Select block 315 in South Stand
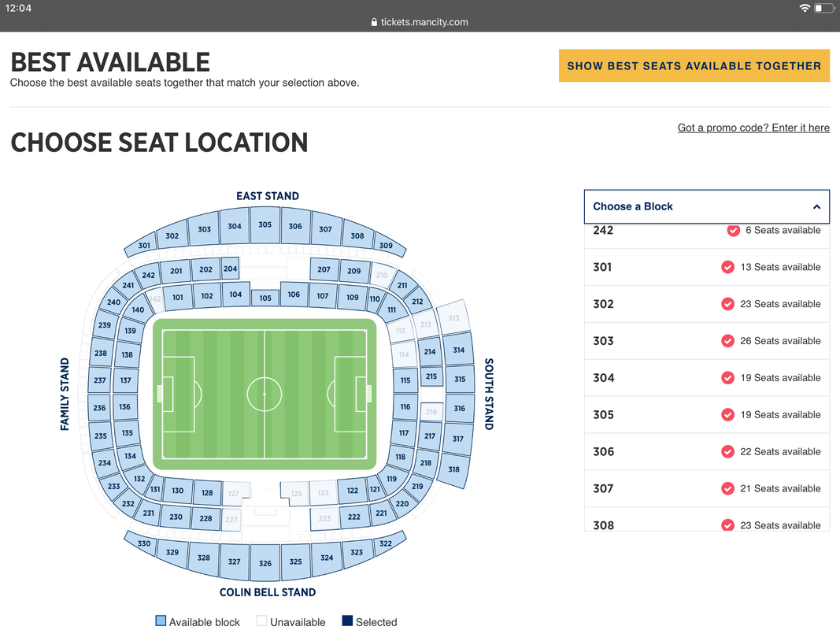This screenshot has width=840, height=630. coord(460,379)
